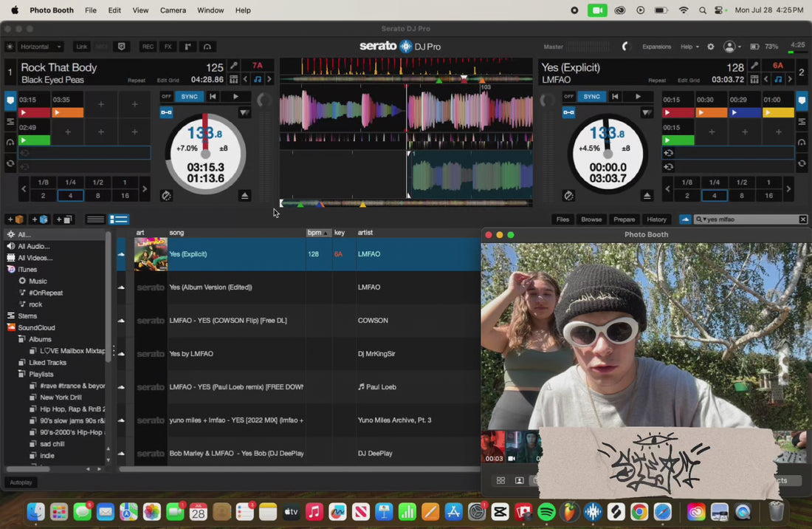This screenshot has width=812, height=529.
Task: Toggle Autoplay at the library bottom
Action: [x=21, y=482]
